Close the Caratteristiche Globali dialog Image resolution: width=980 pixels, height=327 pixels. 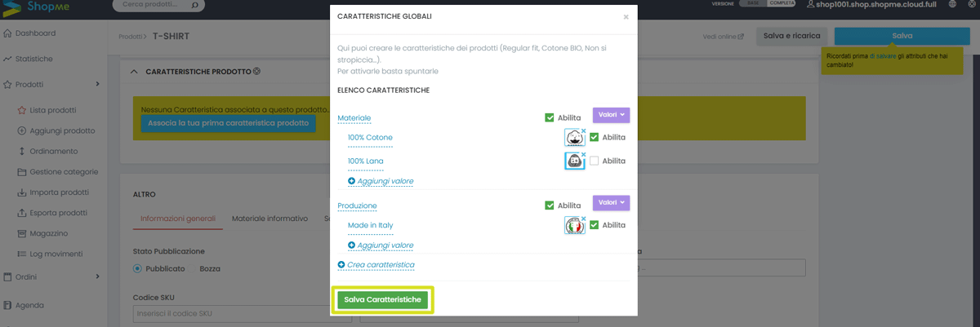pos(626,16)
